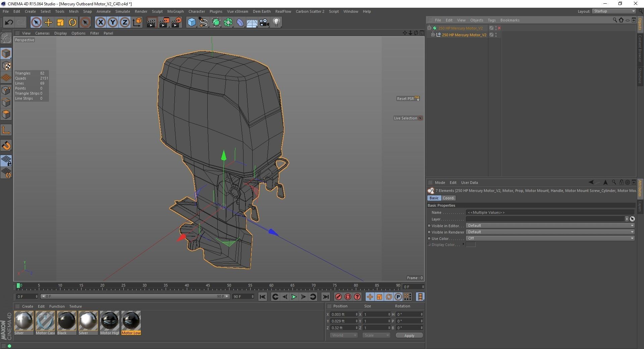
Task: Toggle Z-axis lock
Action: [x=124, y=22]
